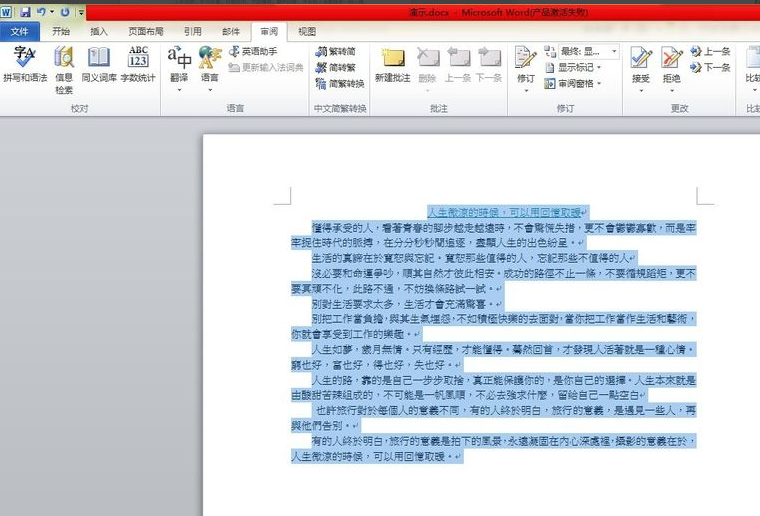Switch to the 邮件 tab
This screenshot has width=760, height=516.
[x=231, y=31]
